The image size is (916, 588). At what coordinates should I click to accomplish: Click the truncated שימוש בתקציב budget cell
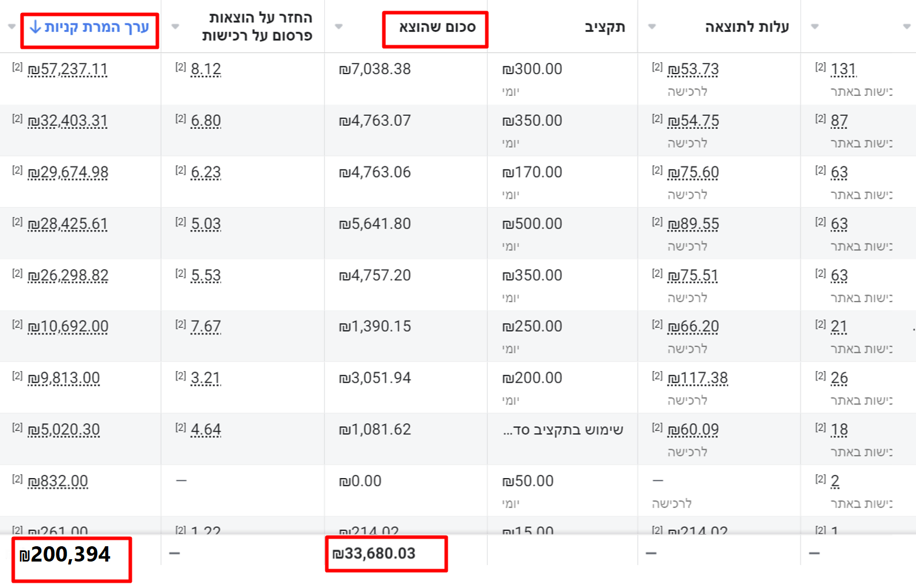tap(563, 430)
